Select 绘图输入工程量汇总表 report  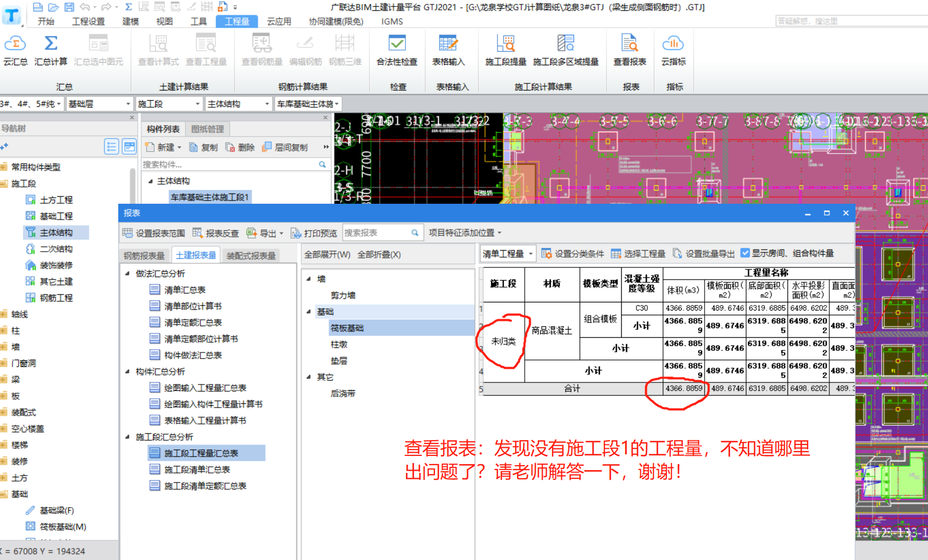[205, 388]
